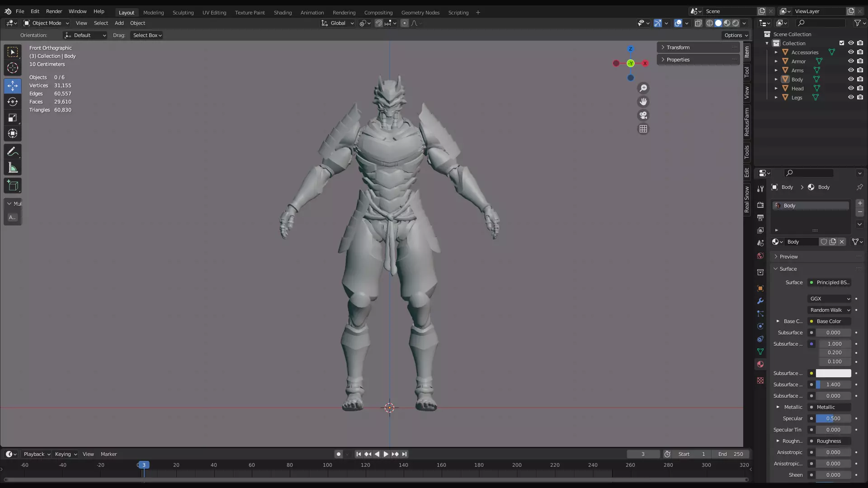Open the Render menu
Screen dimensions: 868x488
(x=54, y=11)
